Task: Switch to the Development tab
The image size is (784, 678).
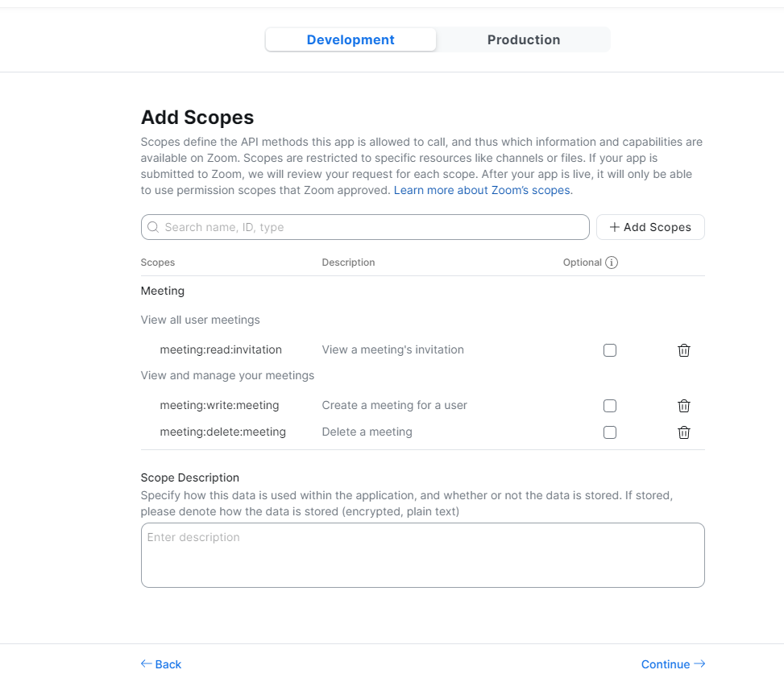Action: coord(351,39)
